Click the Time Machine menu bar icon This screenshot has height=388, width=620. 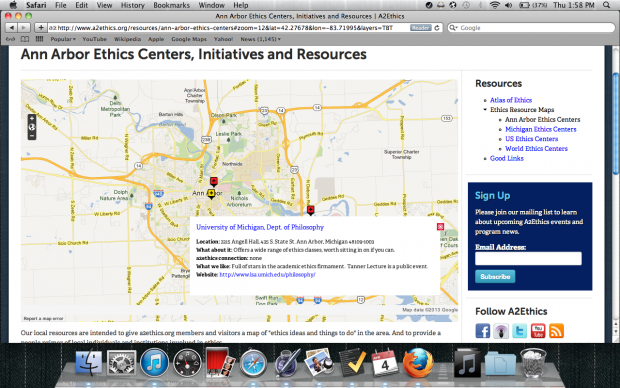tap(466, 5)
